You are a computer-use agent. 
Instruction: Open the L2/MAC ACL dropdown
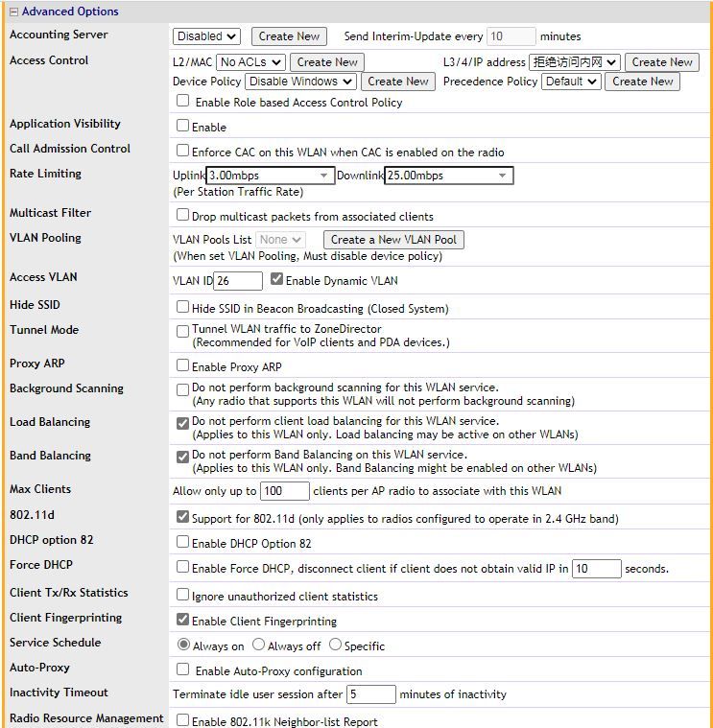250,62
